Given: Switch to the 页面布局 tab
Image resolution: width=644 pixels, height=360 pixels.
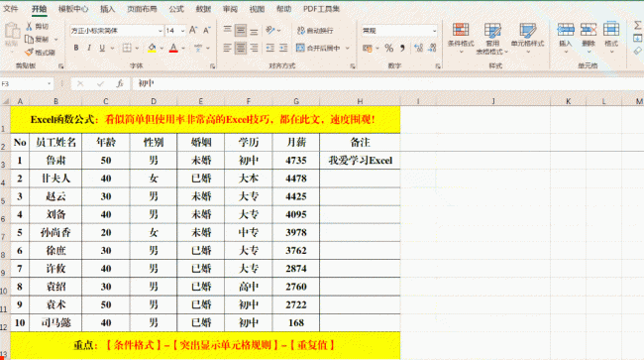Looking at the screenshot, I should 142,9.
